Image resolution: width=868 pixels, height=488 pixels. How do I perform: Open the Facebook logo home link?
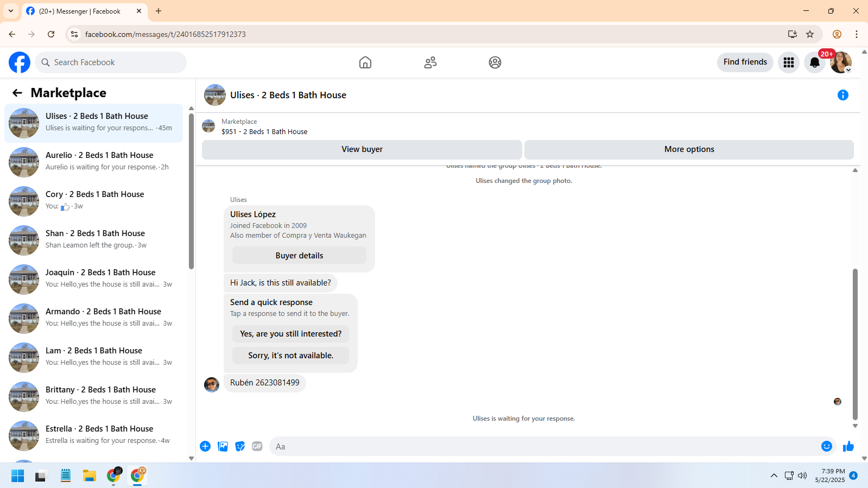click(x=20, y=62)
